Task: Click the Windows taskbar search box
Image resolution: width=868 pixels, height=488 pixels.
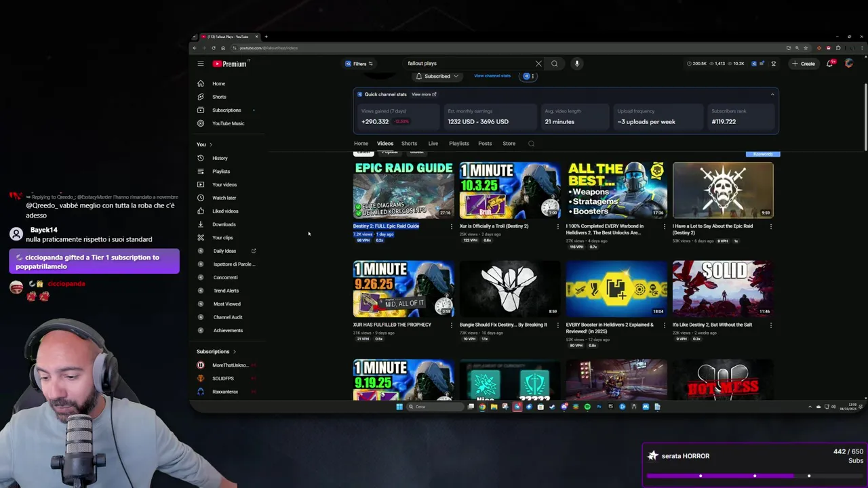Action: click(435, 407)
